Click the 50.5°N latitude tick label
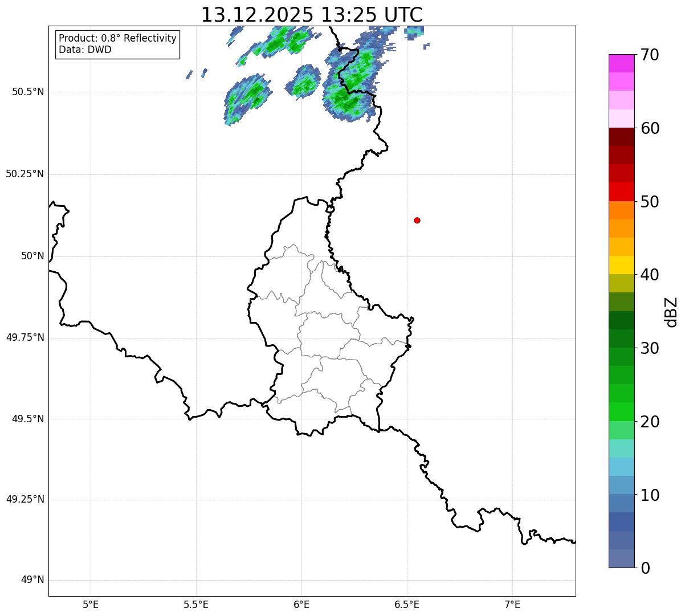The width and height of the screenshot is (685, 616). (x=27, y=92)
